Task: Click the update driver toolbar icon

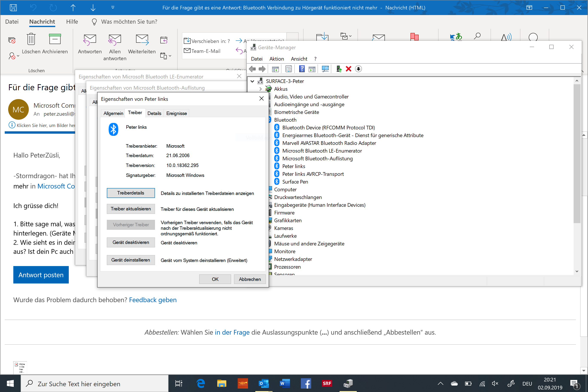Action: (339, 69)
